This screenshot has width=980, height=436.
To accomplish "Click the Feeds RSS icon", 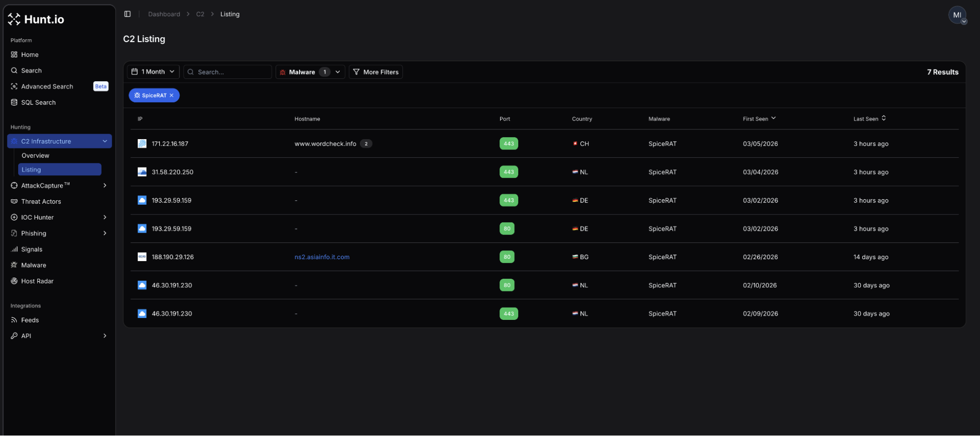I will click(14, 320).
